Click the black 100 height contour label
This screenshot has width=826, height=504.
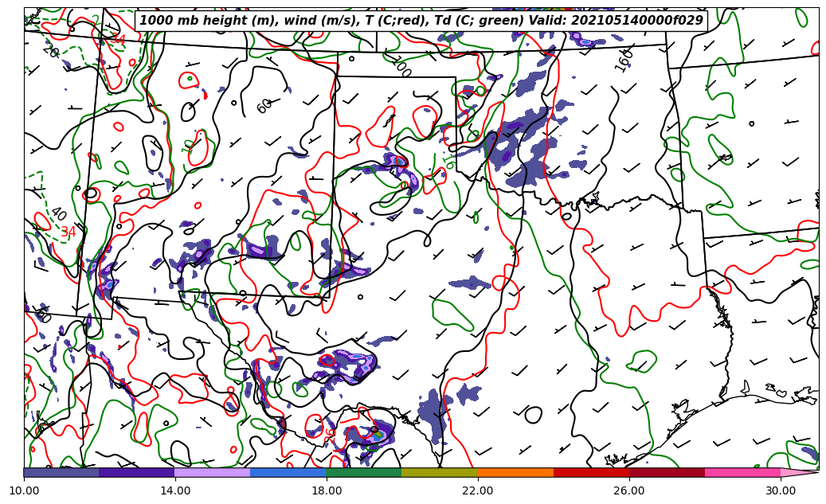point(400,66)
